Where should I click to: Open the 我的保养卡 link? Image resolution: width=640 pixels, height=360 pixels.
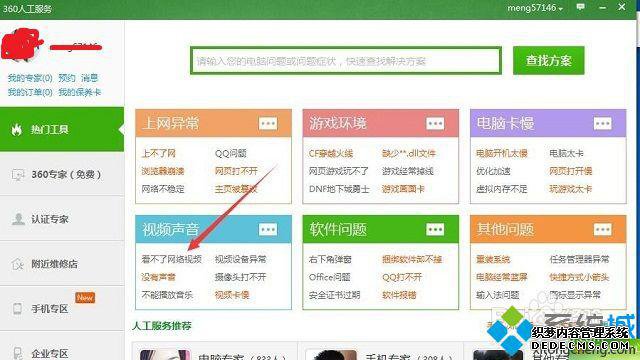coord(79,92)
